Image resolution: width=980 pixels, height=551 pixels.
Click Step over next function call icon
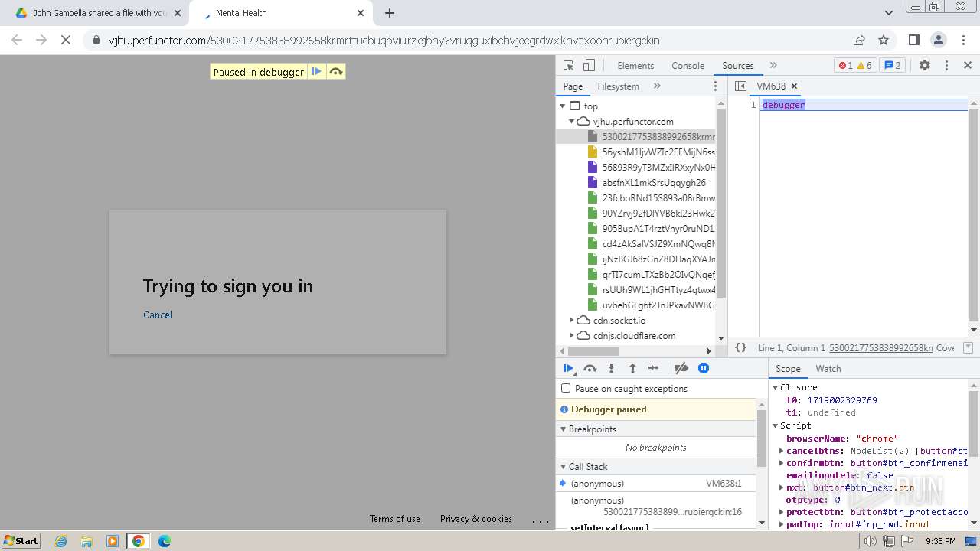point(590,368)
